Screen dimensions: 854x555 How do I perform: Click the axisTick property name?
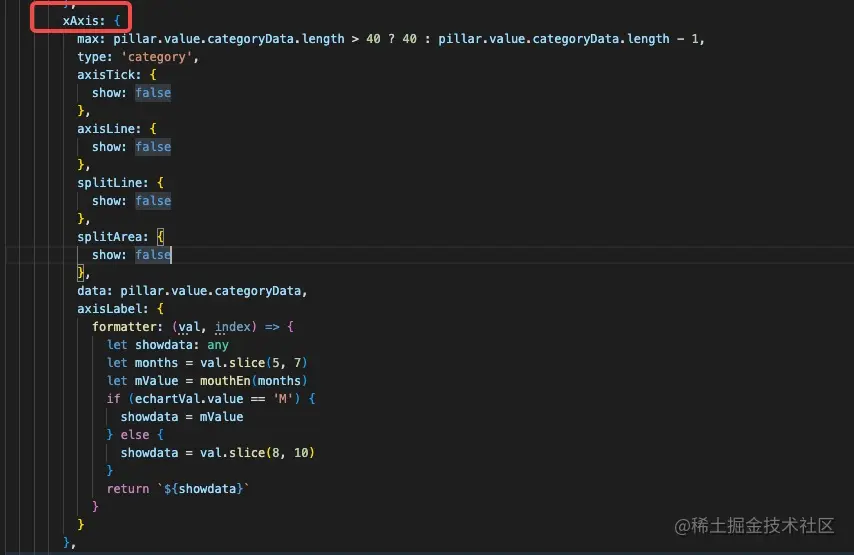click(x=106, y=75)
